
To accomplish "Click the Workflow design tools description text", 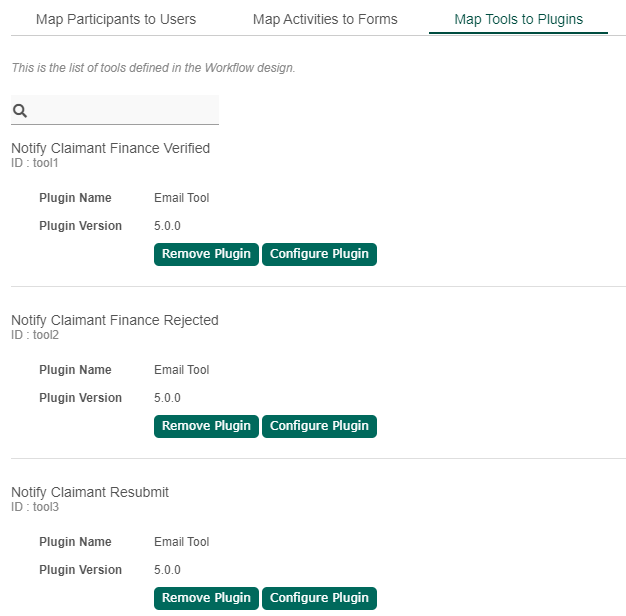I will (153, 68).
